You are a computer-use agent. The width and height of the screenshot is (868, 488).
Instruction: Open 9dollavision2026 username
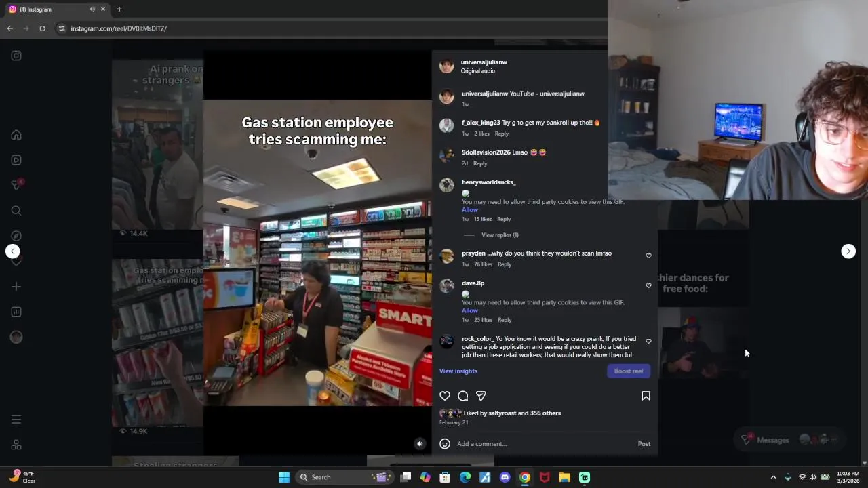(486, 152)
